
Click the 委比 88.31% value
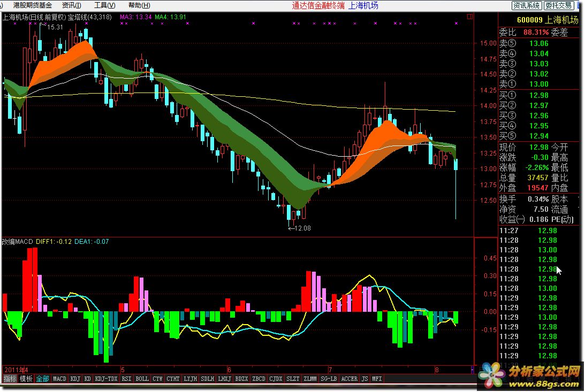(x=536, y=33)
